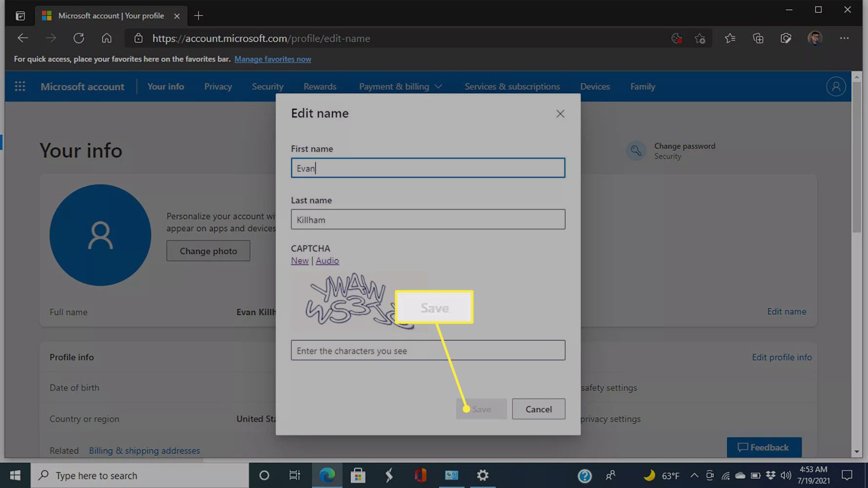The height and width of the screenshot is (488, 868).
Task: Request a New CAPTCHA image
Action: click(300, 261)
